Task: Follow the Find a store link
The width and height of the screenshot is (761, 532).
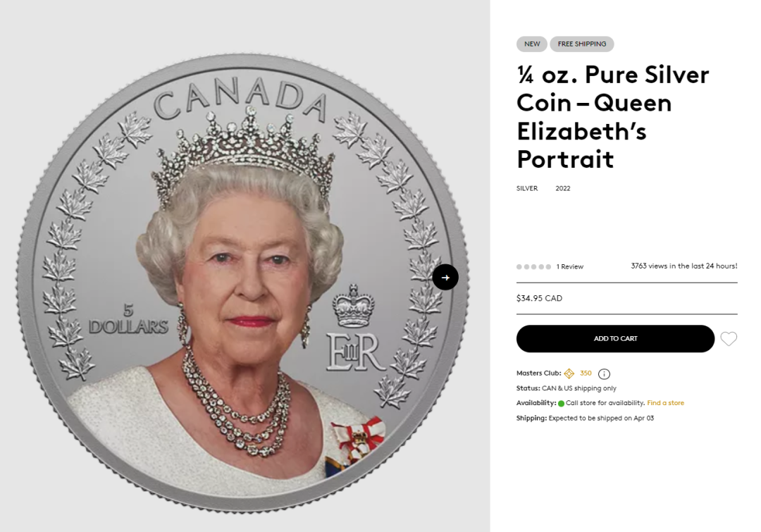Action: coord(665,403)
